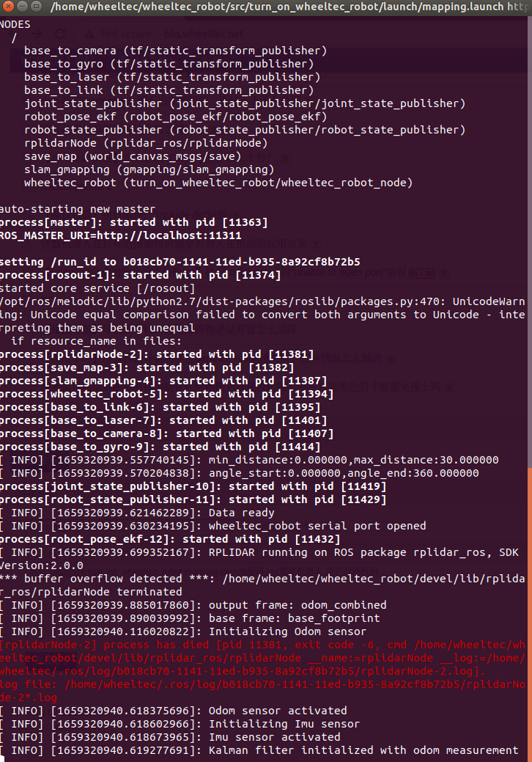Click the robot_pose_ekf node entry
532x762 pixels.
pyautogui.click(x=175, y=117)
